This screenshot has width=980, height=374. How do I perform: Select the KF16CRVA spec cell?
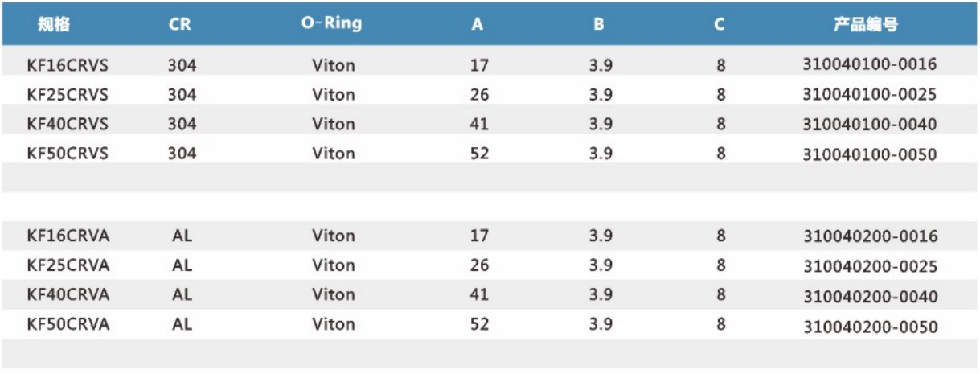coord(68,236)
